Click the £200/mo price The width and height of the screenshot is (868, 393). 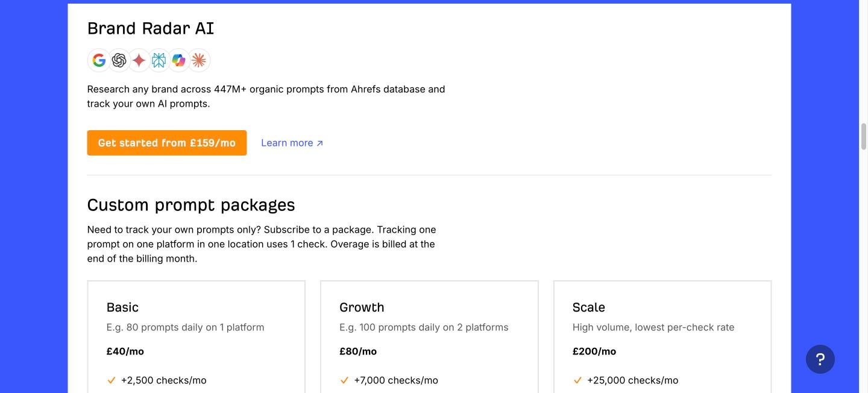click(x=594, y=351)
